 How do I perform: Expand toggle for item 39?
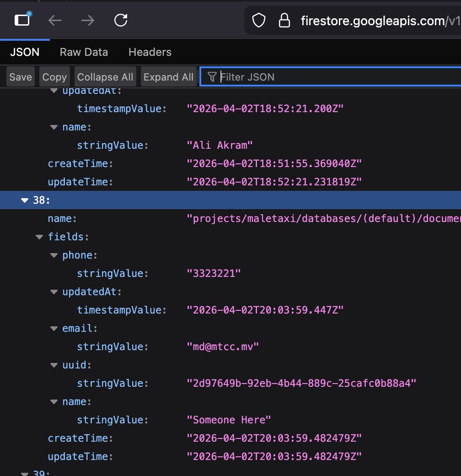(x=25, y=474)
